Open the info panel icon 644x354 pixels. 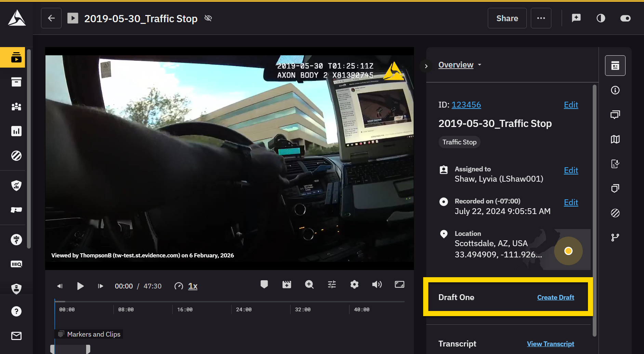pos(615,90)
